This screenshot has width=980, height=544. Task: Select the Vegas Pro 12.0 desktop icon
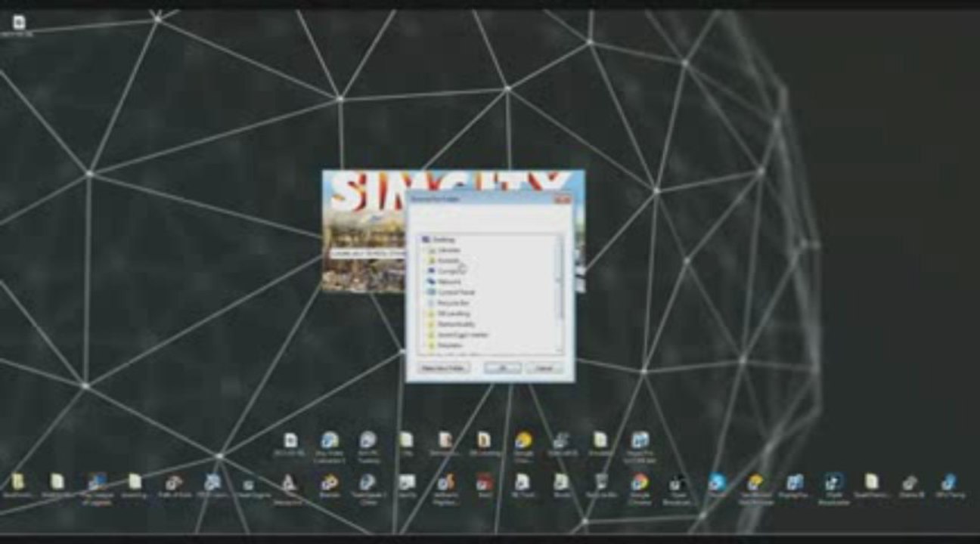640,447
